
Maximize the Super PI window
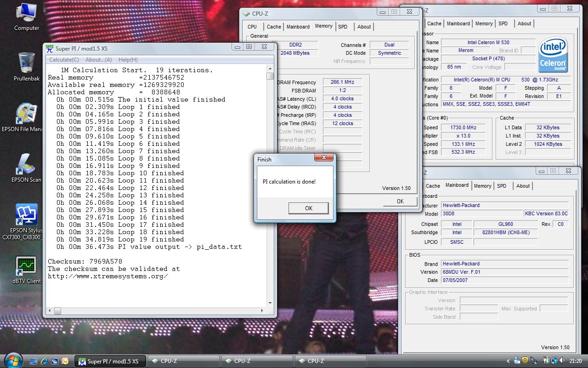tap(249, 46)
